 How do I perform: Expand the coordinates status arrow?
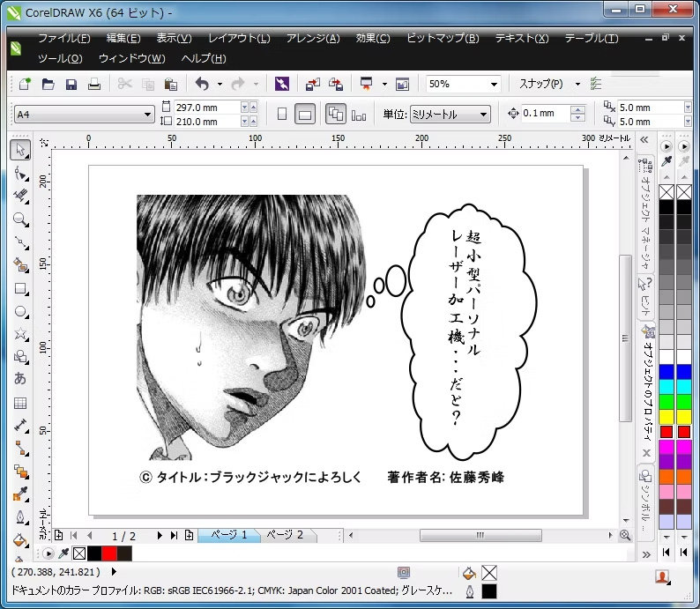pyautogui.click(x=114, y=571)
